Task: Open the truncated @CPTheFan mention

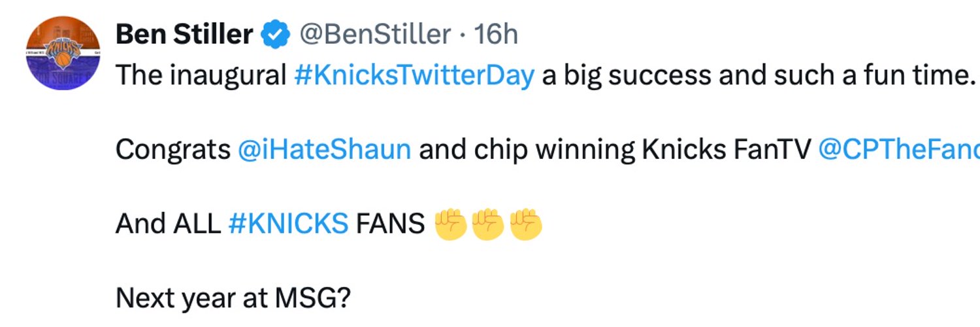Action: click(898, 150)
